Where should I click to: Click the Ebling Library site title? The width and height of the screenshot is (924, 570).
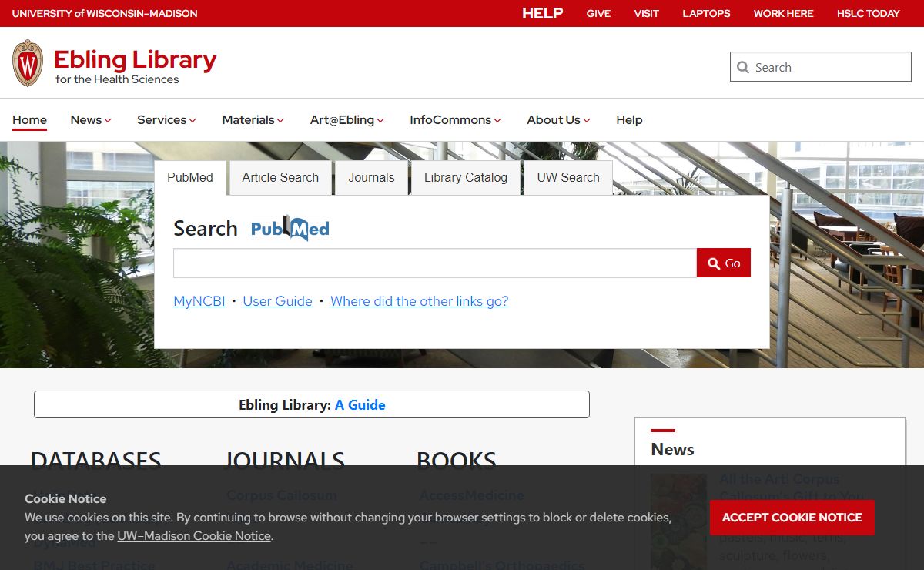(x=136, y=59)
